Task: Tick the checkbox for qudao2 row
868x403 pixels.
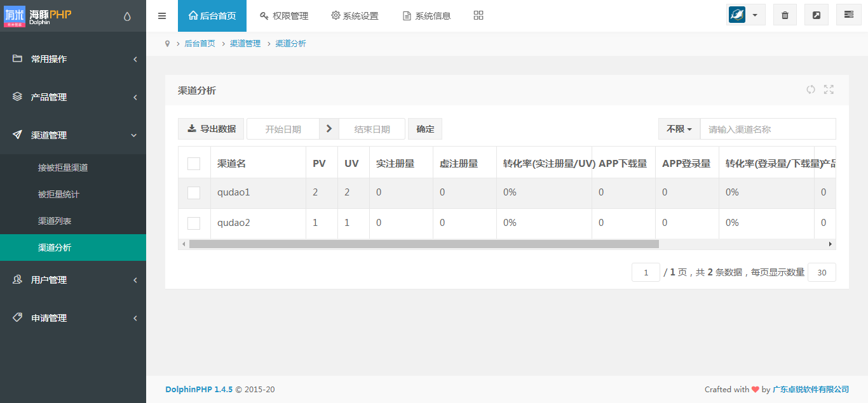Action: click(x=194, y=223)
